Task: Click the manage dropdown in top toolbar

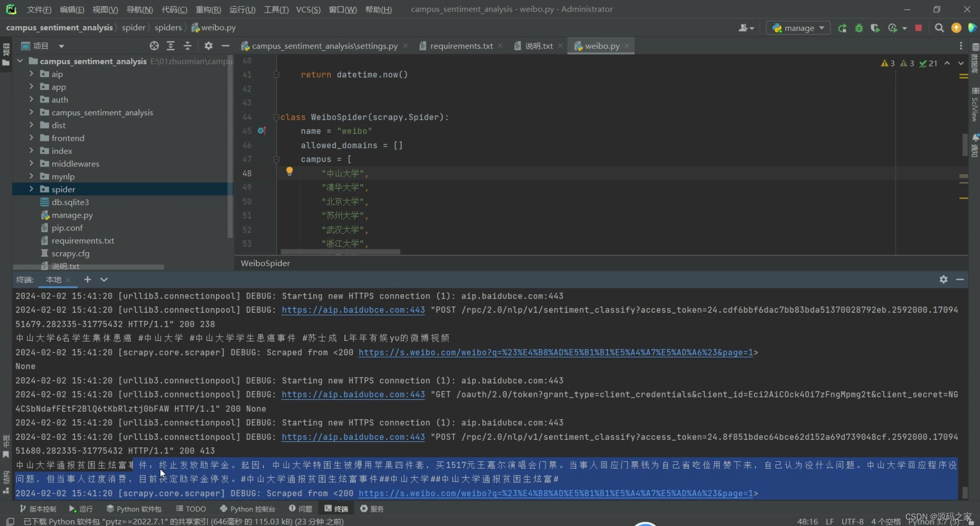Action: pyautogui.click(x=798, y=28)
